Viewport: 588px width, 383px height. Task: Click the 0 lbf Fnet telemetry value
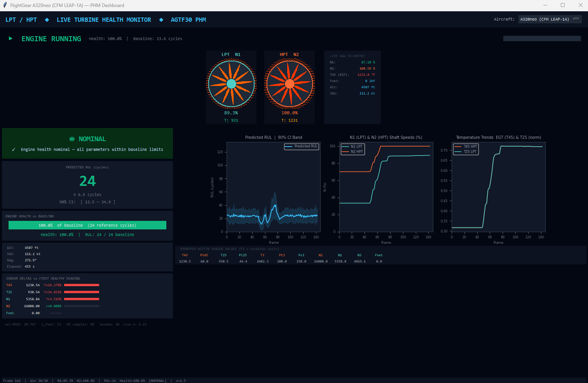(370, 81)
